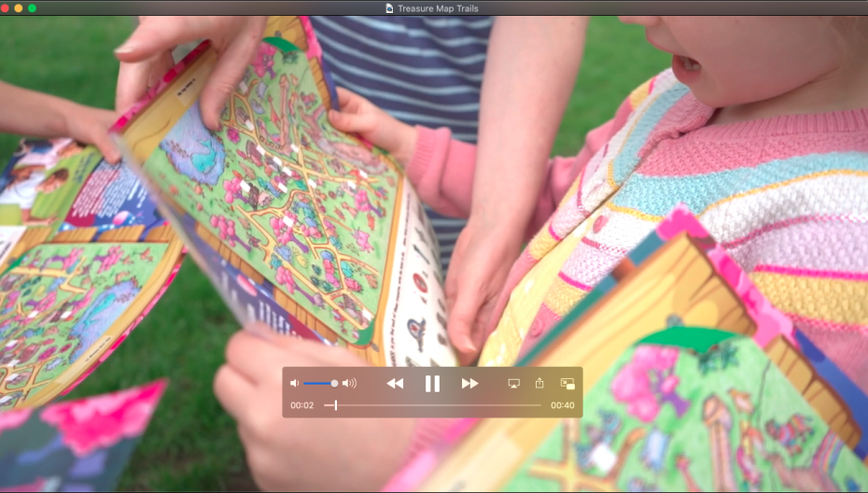Open the AirPlay menu

[513, 383]
